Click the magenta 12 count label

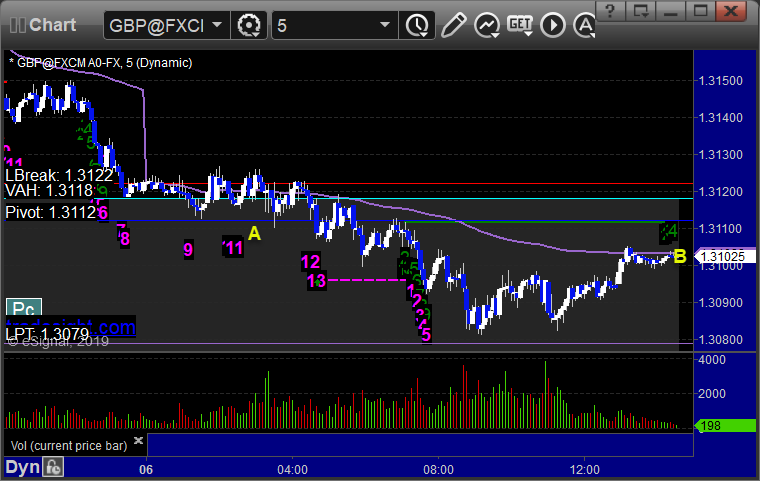tap(310, 262)
